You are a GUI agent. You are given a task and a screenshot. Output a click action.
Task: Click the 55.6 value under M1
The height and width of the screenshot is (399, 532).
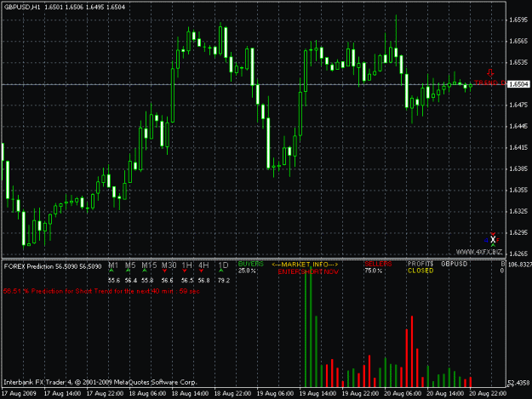point(114,281)
